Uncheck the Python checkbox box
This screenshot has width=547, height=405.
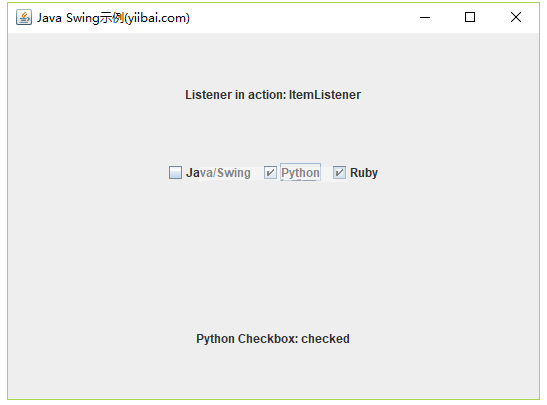click(270, 172)
